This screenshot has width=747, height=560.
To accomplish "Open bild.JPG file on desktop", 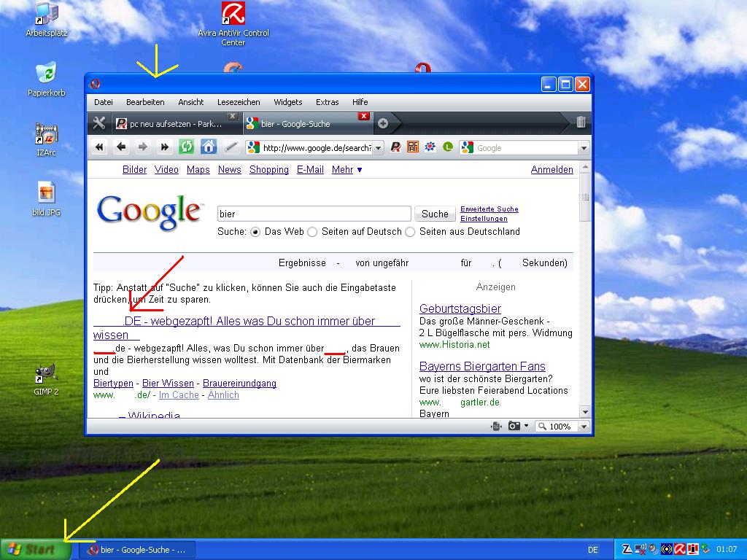I will pos(47,199).
